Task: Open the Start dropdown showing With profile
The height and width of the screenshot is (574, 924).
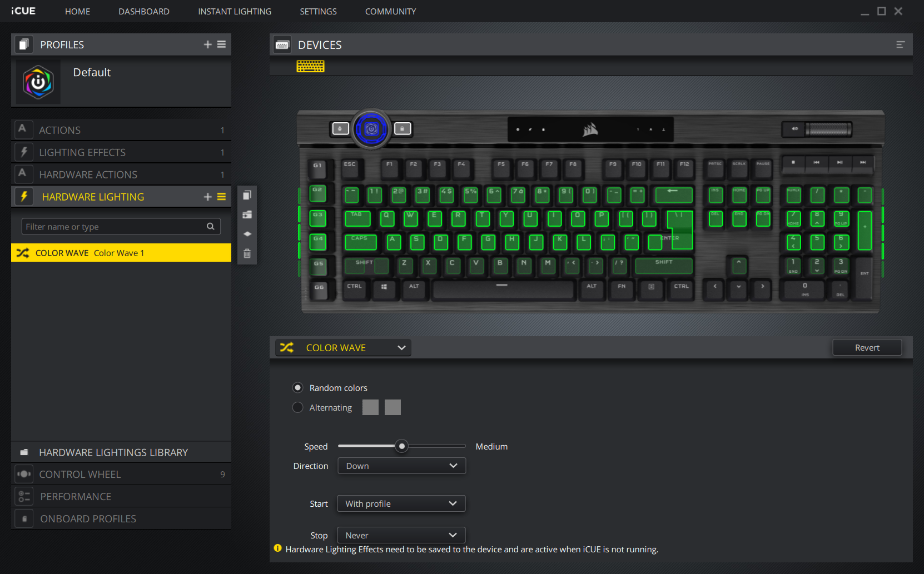Action: coord(401,503)
